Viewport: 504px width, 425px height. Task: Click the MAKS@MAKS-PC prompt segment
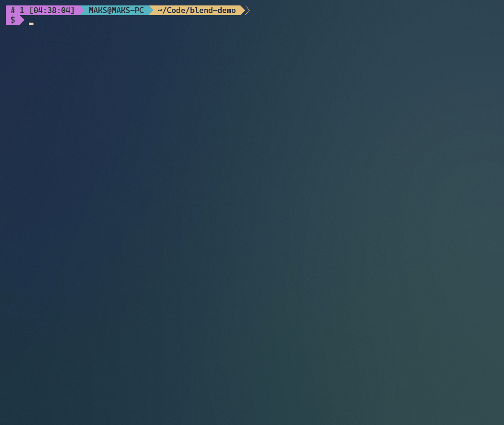[x=116, y=10]
